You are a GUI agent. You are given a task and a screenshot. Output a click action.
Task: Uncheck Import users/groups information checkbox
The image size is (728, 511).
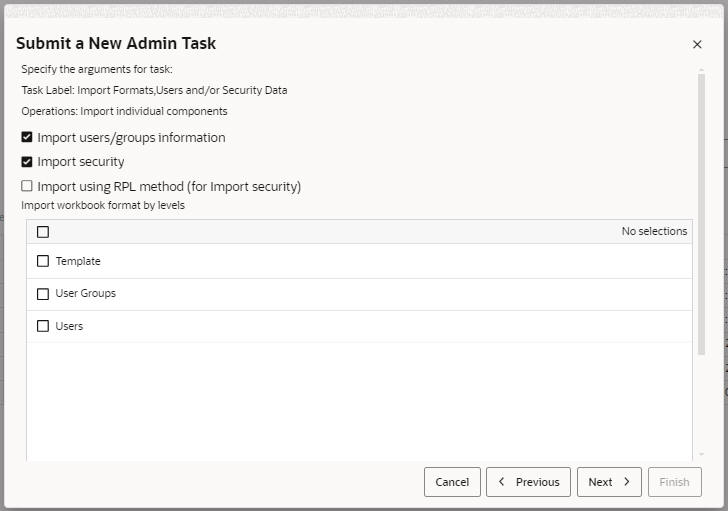click(27, 138)
